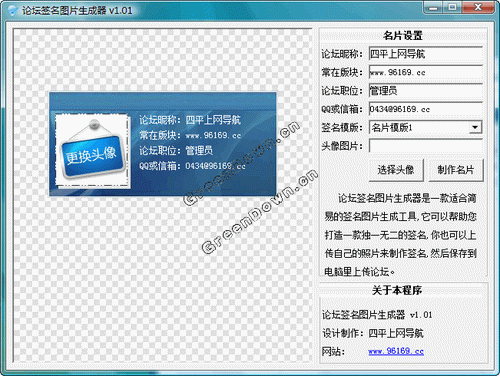Viewport: 500px width, 376px height.
Task: Open the www.96169.cc website link
Action: (396, 351)
